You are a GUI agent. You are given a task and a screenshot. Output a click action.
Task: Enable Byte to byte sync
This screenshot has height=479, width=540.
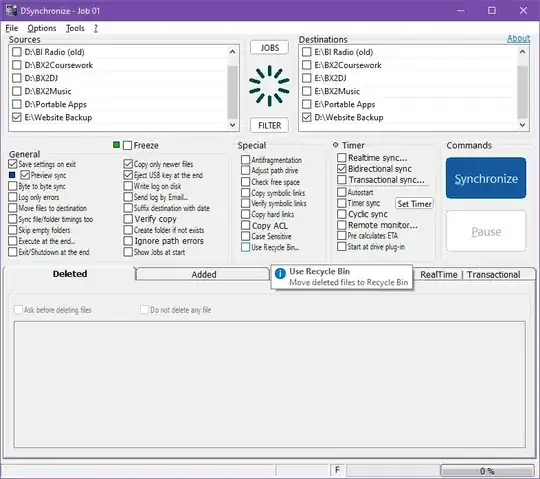(13, 186)
